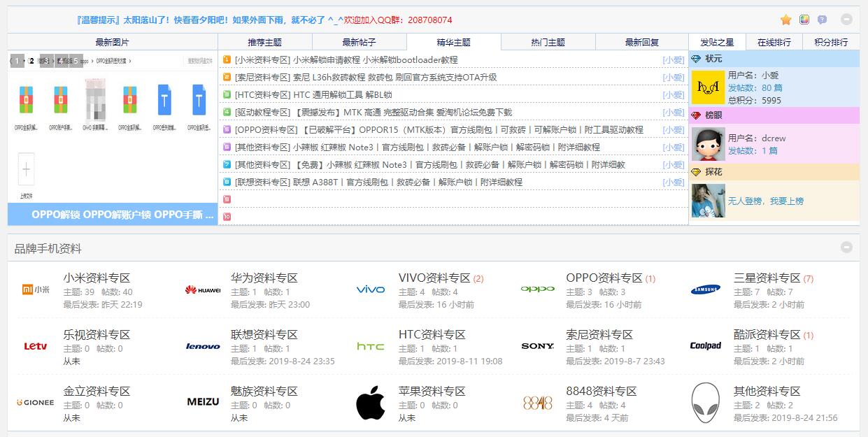Viewport: 868px width, 437px height.
Task: Click the Huawei logo icon
Action: 203,289
